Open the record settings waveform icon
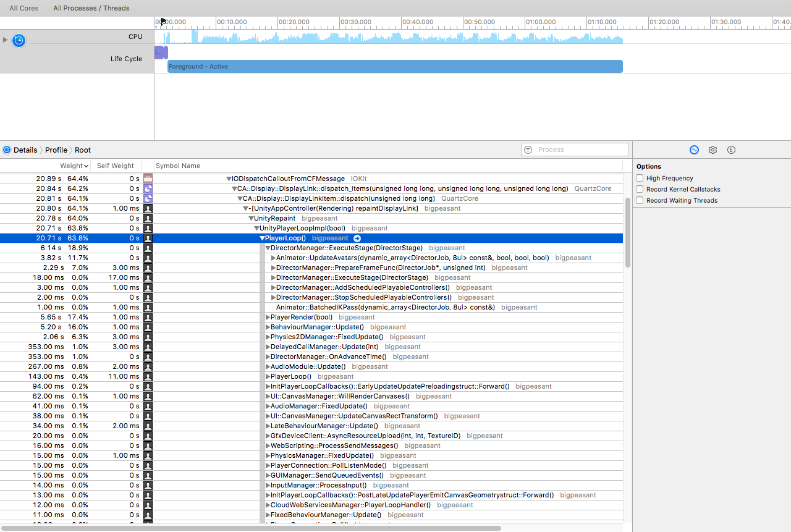791x532 pixels. (x=694, y=150)
